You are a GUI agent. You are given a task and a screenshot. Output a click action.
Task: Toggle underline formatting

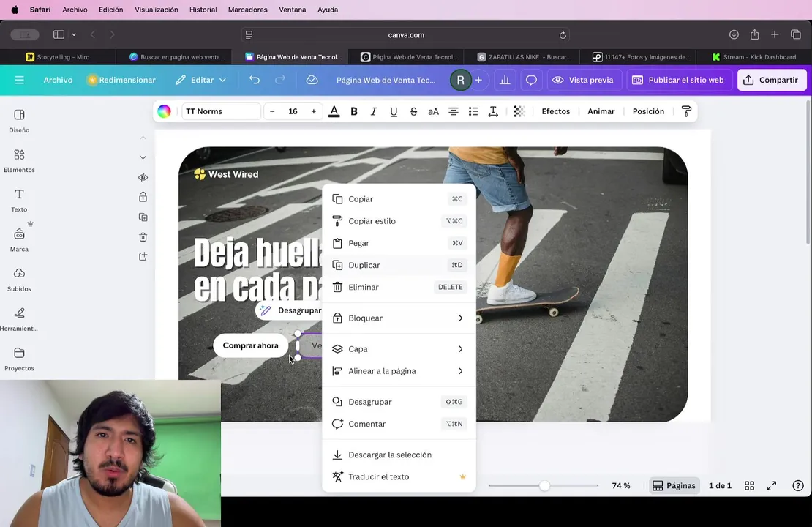(394, 111)
